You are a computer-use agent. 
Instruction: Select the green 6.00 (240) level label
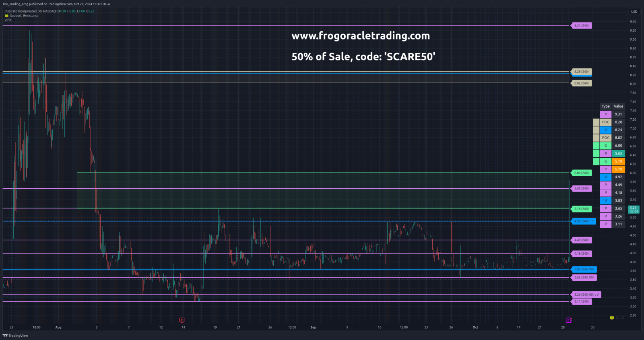click(581, 173)
